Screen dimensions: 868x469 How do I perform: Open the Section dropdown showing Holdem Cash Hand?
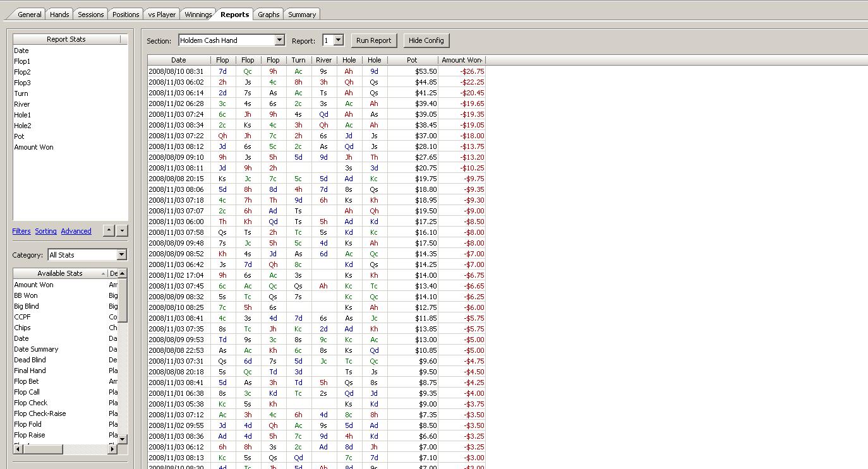279,40
